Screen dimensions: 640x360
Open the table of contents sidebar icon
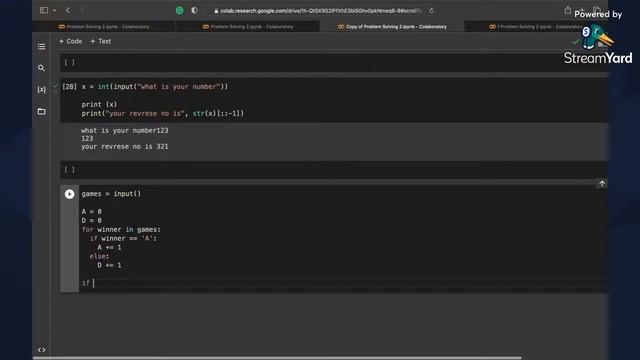41,47
